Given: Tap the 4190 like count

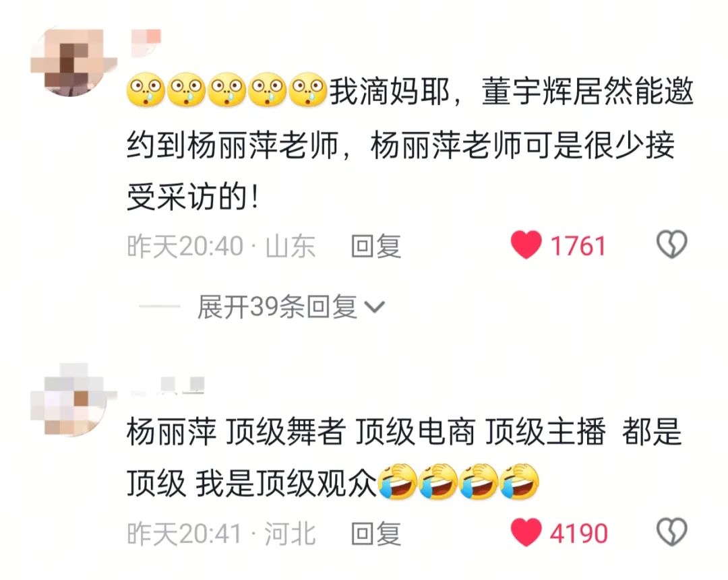Looking at the screenshot, I should click(578, 533).
